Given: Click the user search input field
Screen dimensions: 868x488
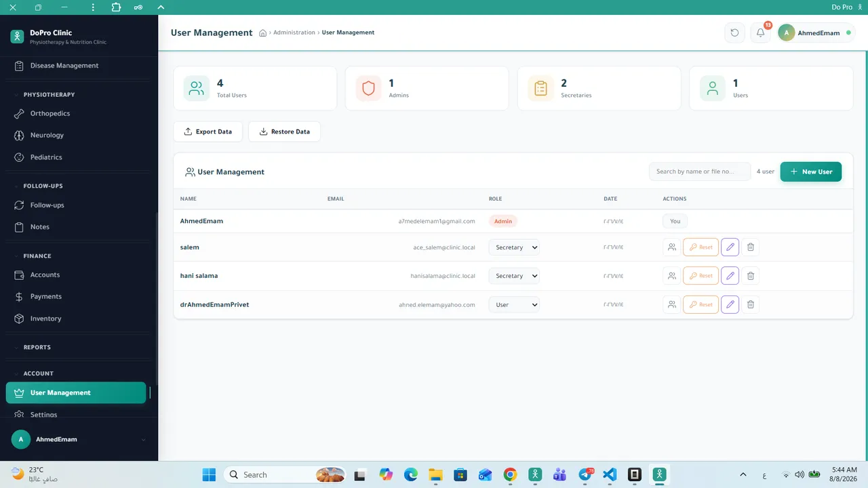Looking at the screenshot, I should coord(700,171).
